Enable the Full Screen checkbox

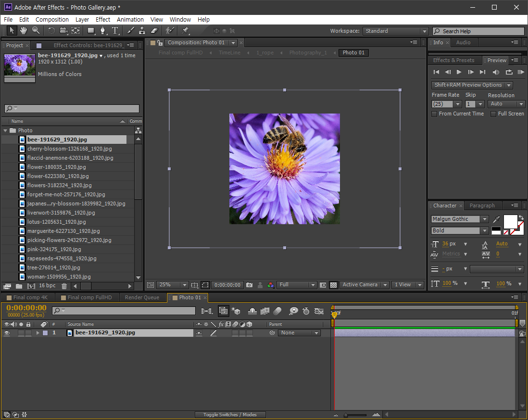pos(493,114)
